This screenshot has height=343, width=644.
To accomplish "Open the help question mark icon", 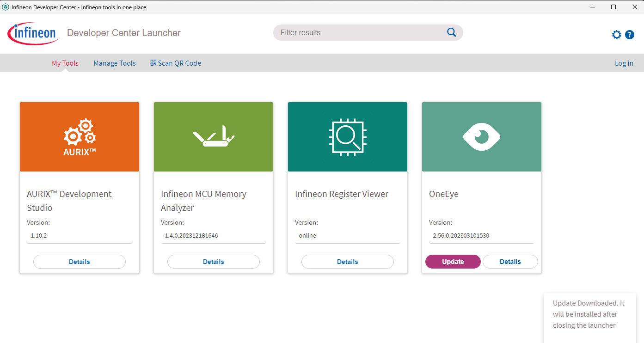I will [630, 35].
